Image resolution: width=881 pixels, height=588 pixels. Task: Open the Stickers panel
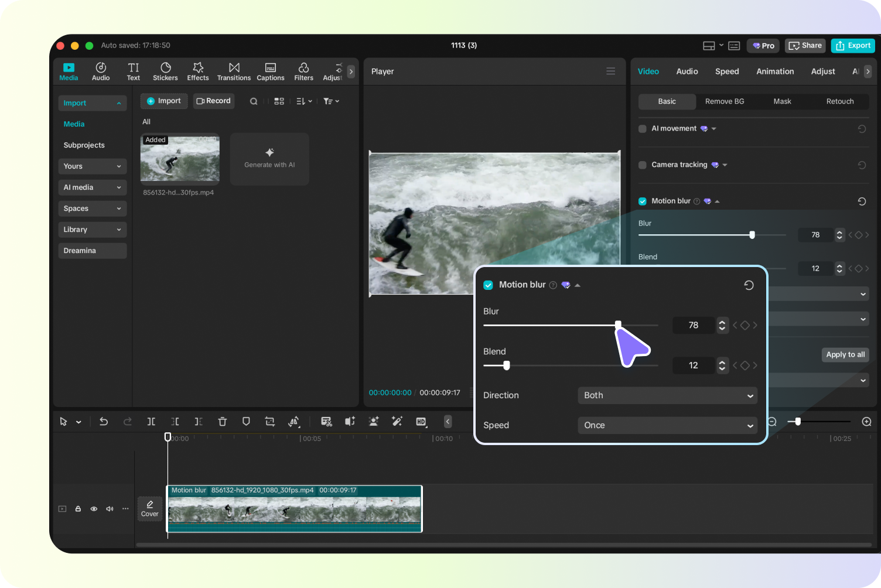(x=165, y=71)
